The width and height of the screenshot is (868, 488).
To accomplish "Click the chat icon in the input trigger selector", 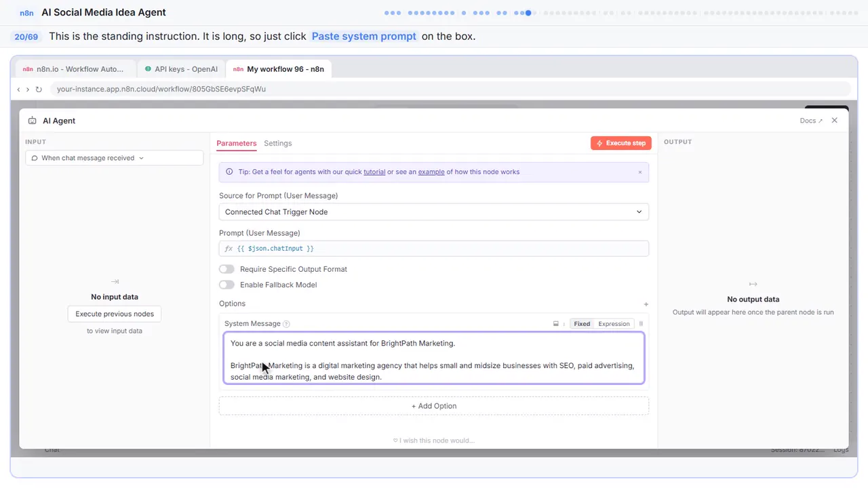I will click(35, 158).
